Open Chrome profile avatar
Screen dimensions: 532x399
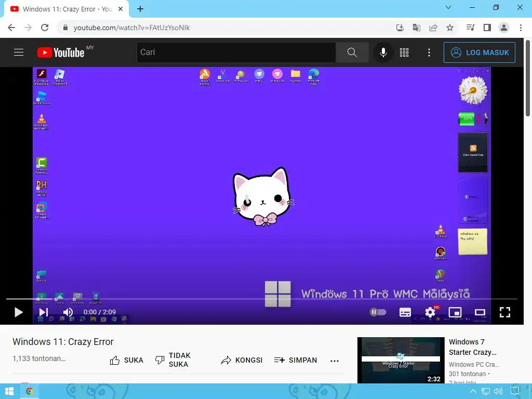(x=504, y=28)
